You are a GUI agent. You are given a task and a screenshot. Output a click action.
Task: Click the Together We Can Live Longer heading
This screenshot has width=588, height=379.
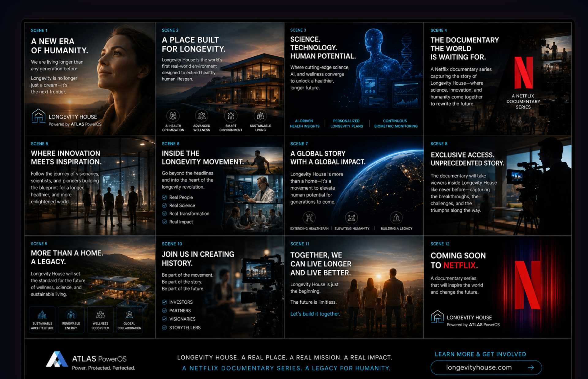coord(321,264)
